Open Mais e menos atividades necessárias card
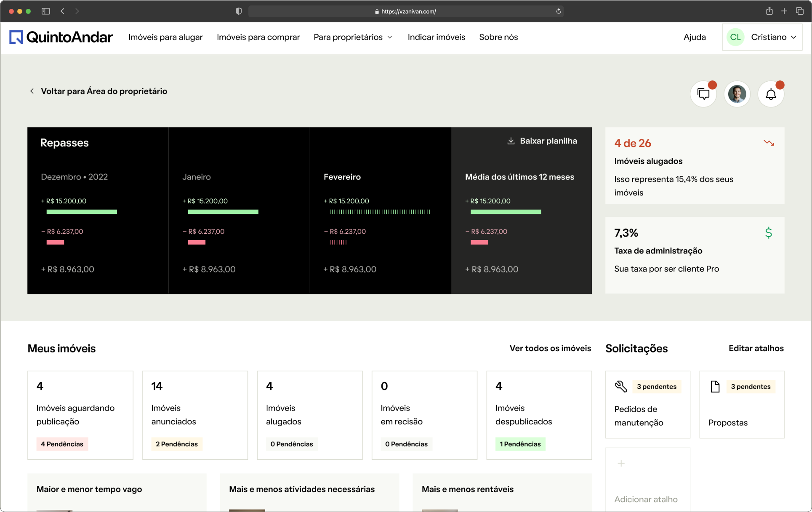 pyautogui.click(x=309, y=493)
